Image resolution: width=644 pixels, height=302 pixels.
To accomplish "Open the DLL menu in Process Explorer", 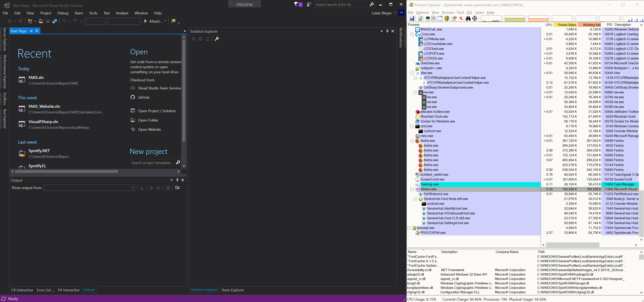I will click(469, 13).
